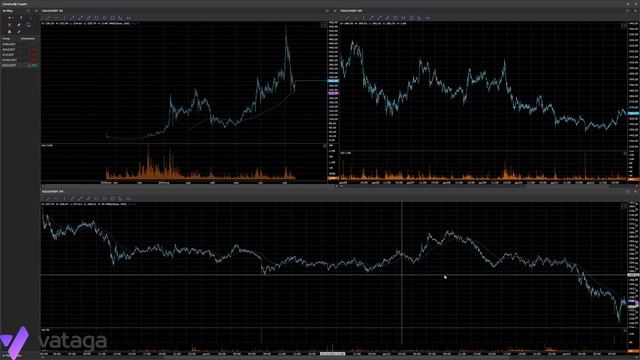Sort watchlist by the symbol column header

point(7,39)
